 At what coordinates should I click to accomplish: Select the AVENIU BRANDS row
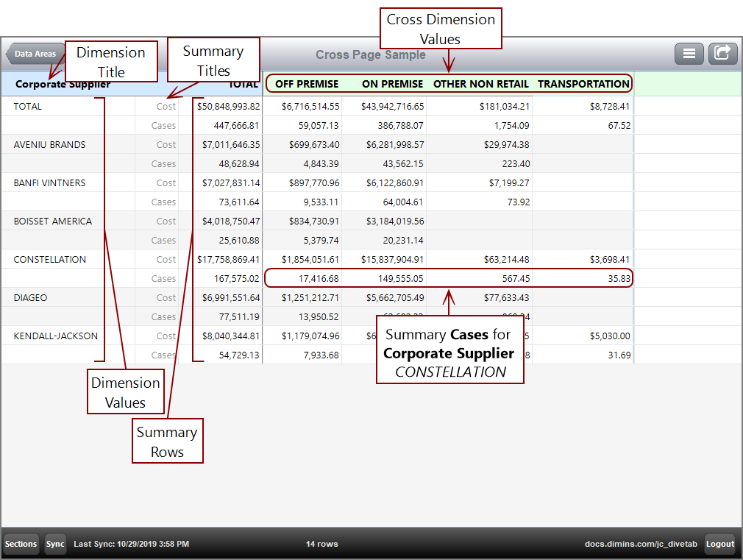[49, 145]
